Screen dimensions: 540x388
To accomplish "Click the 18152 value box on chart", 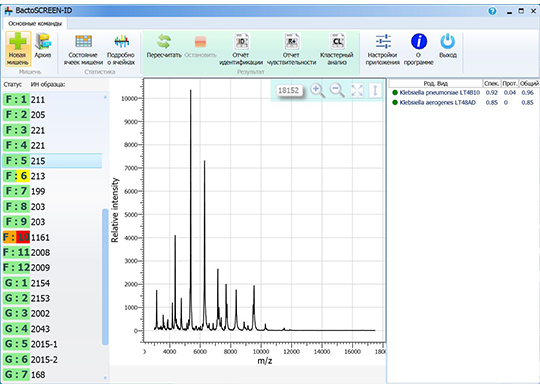I will 289,91.
